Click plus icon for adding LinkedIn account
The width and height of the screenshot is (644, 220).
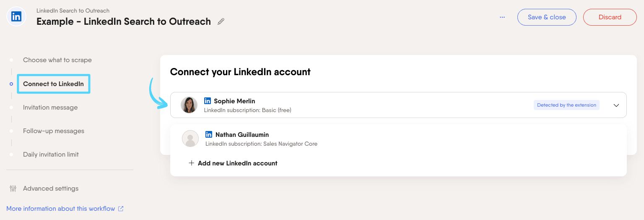pos(191,163)
